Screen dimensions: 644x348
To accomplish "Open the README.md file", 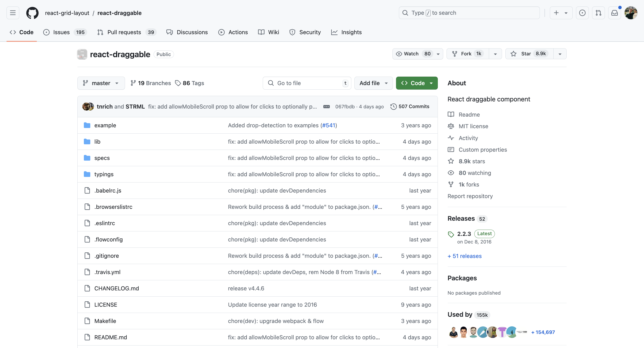I will [x=110, y=337].
